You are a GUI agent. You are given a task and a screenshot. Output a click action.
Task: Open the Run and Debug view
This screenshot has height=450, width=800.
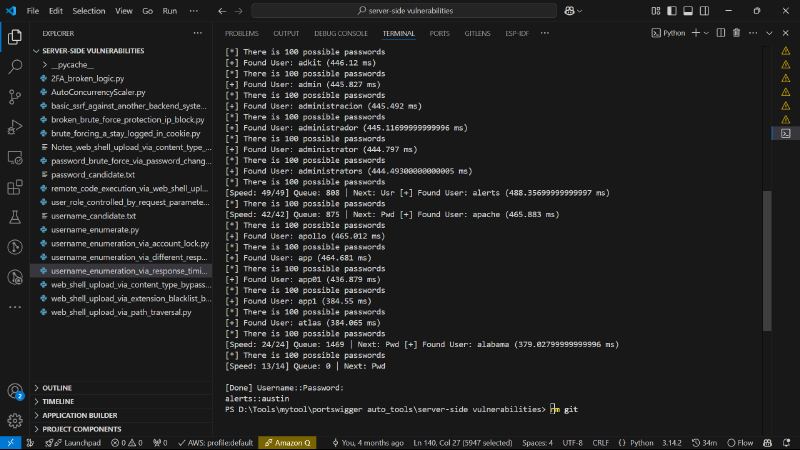tap(15, 127)
